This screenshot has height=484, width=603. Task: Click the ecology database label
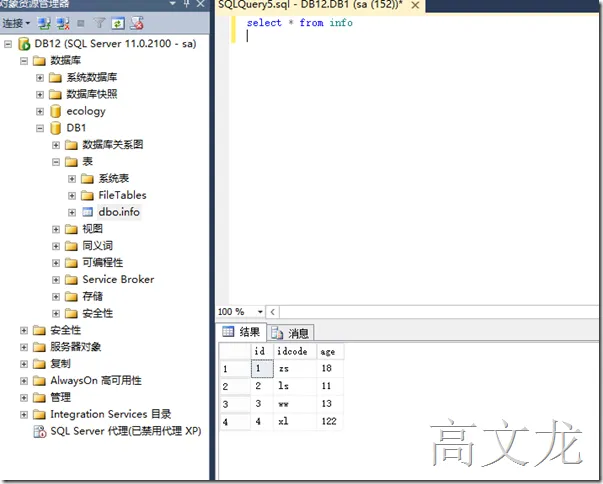pyautogui.click(x=86, y=111)
